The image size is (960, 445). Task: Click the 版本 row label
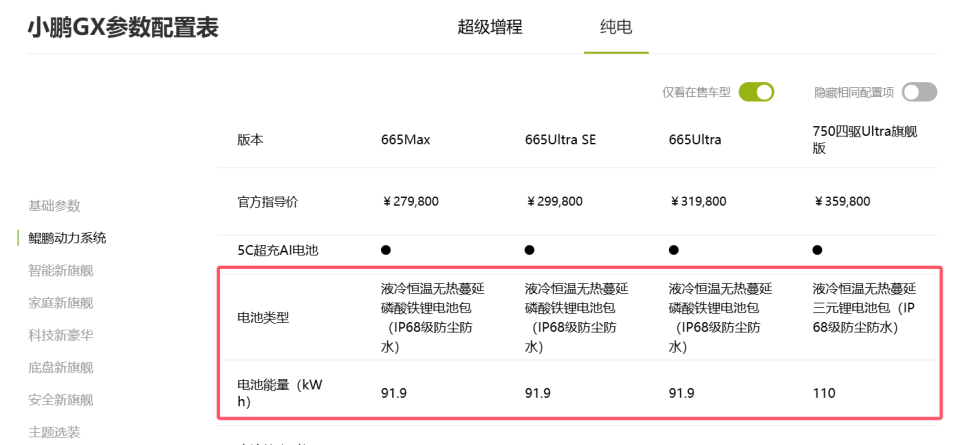pos(250,140)
